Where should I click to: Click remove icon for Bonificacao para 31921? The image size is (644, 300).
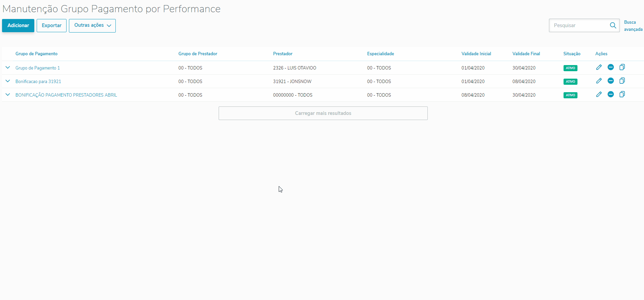pyautogui.click(x=610, y=81)
